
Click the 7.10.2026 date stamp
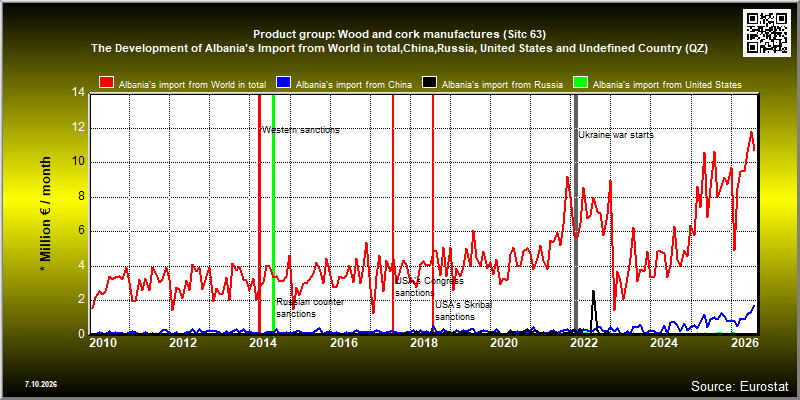pos(41,384)
